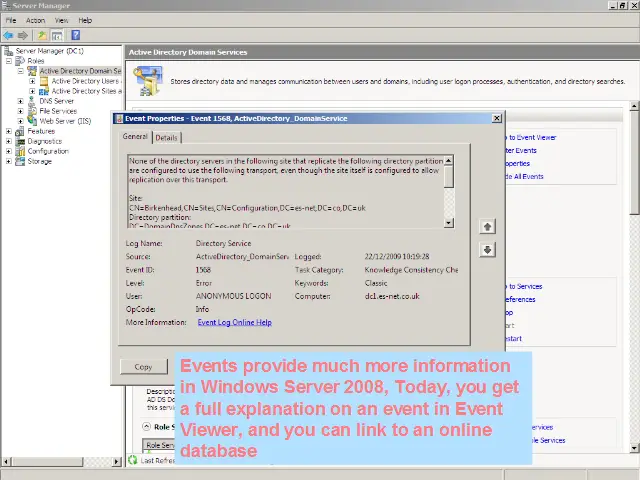Image resolution: width=640 pixels, height=480 pixels.
Task: Click tree pane horizontal scroll left arrow
Action: point(6,461)
